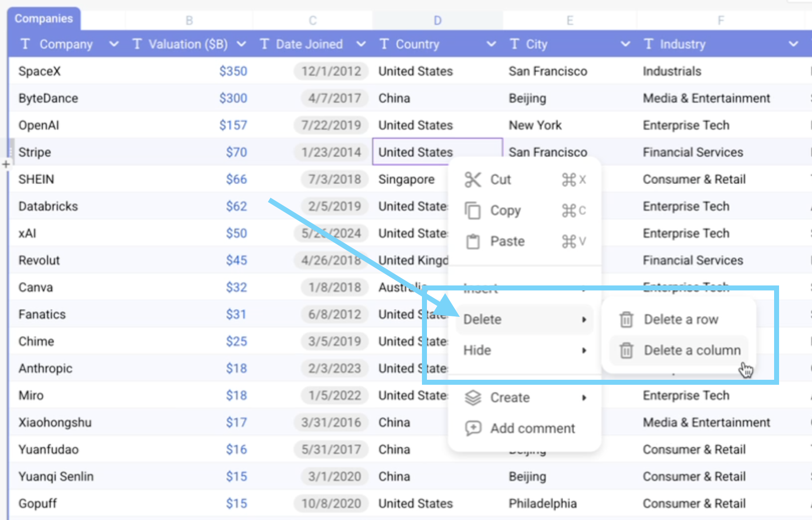Image resolution: width=812 pixels, height=520 pixels.
Task: Select Create from the context menu
Action: pyautogui.click(x=509, y=398)
